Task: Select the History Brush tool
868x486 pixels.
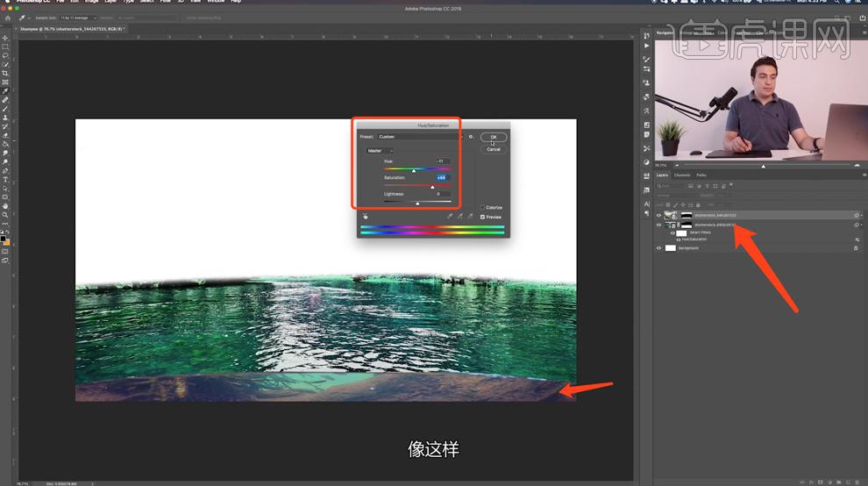Action: (x=5, y=127)
